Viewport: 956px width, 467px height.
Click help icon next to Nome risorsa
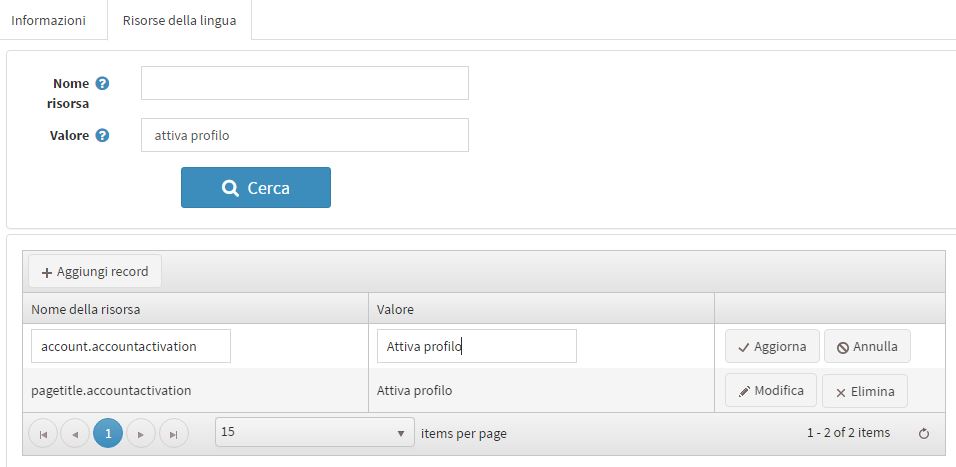102,84
